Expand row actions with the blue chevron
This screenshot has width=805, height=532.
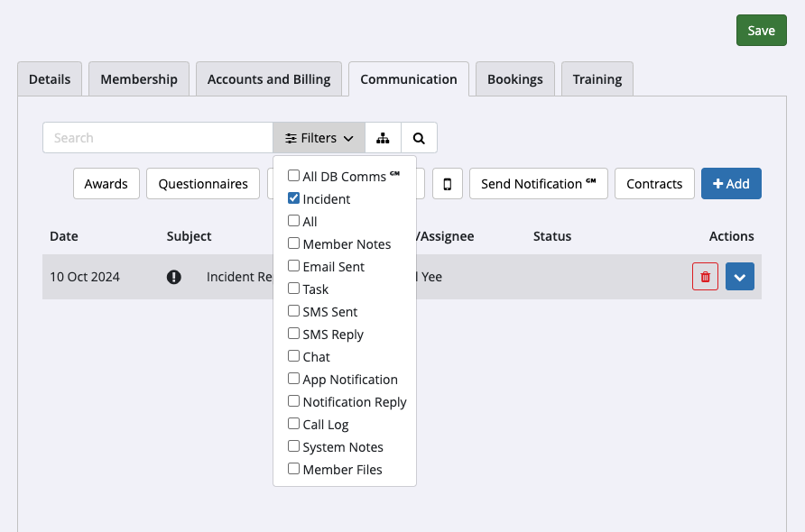coord(739,277)
